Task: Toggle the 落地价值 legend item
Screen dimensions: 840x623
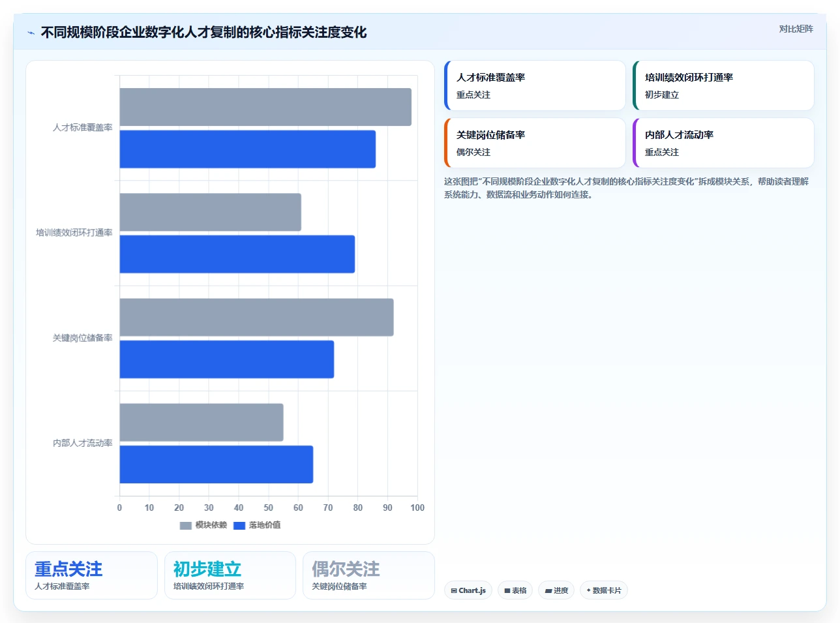Action: pos(257,525)
